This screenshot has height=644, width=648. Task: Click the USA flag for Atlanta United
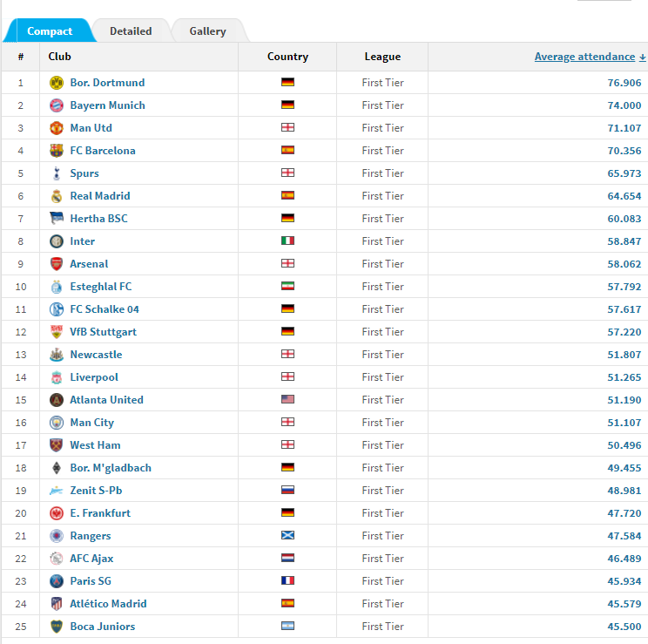click(287, 399)
